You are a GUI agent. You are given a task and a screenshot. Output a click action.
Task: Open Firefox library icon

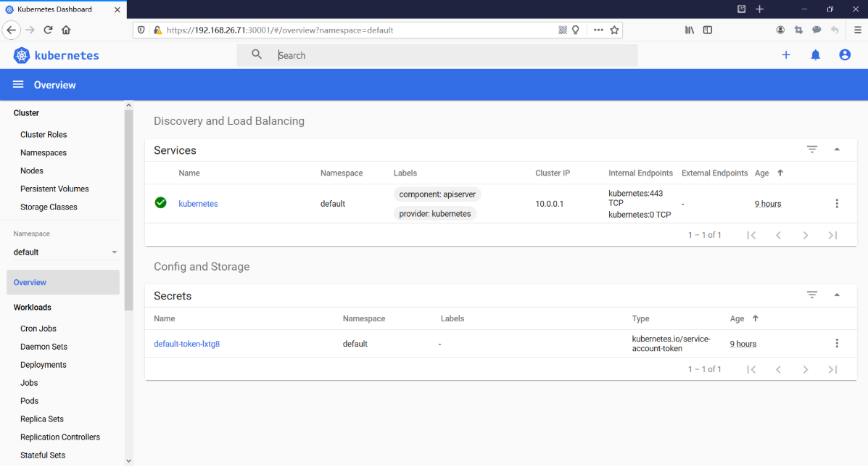pyautogui.click(x=689, y=30)
